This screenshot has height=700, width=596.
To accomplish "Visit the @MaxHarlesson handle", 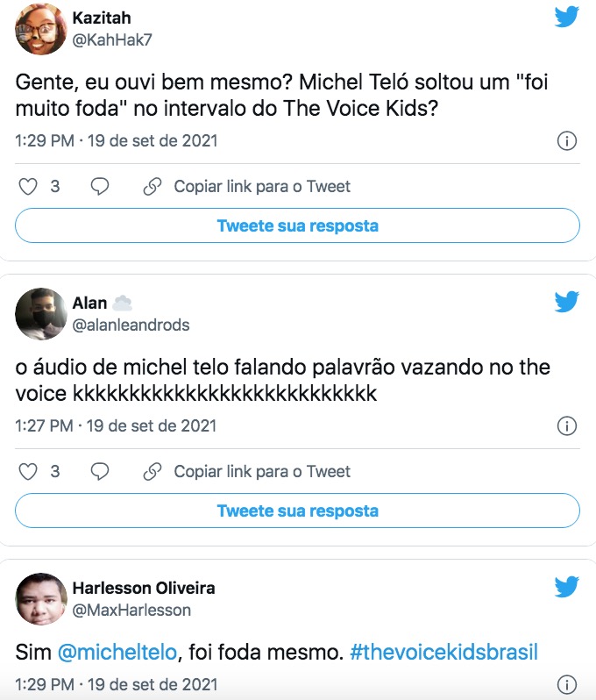I will click(x=131, y=610).
